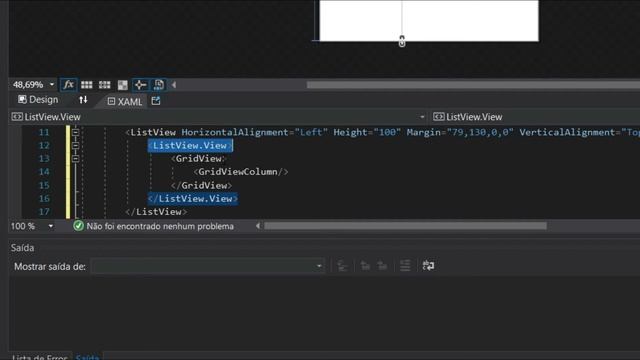Click the GridViewColumn tag on line 14
The image size is (640, 360).
click(241, 172)
